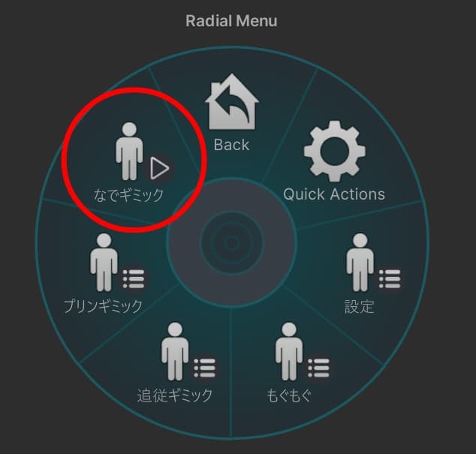Click the Back text label
The image size is (476, 454).
[x=232, y=145]
